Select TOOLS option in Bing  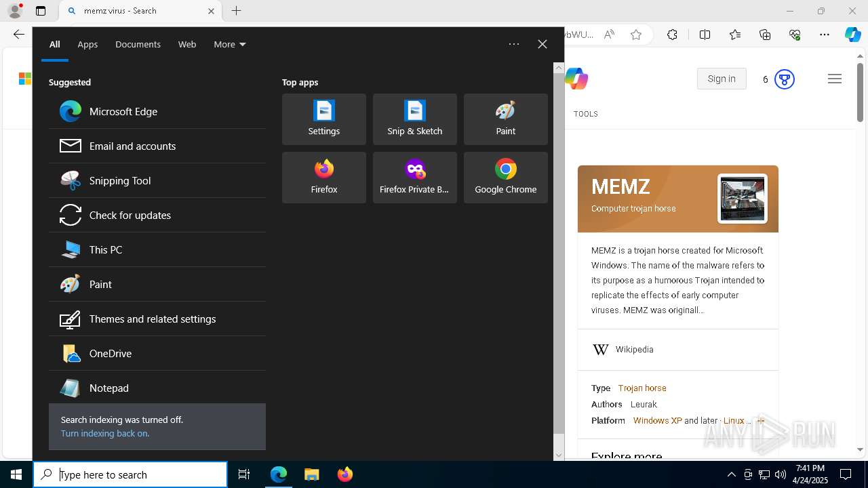[586, 114]
